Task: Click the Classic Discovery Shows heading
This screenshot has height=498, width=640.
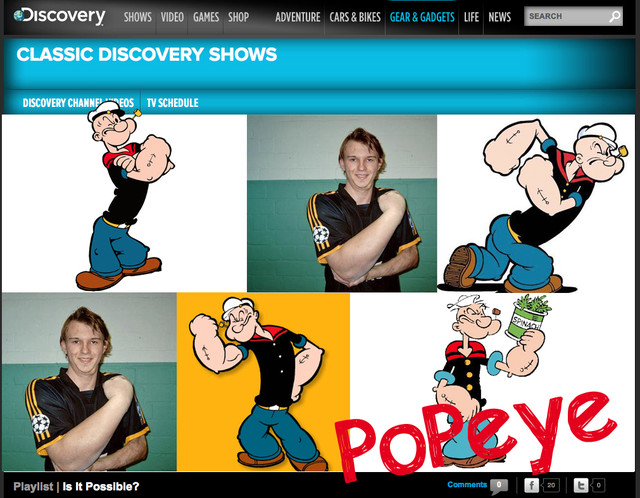Action: click(147, 54)
